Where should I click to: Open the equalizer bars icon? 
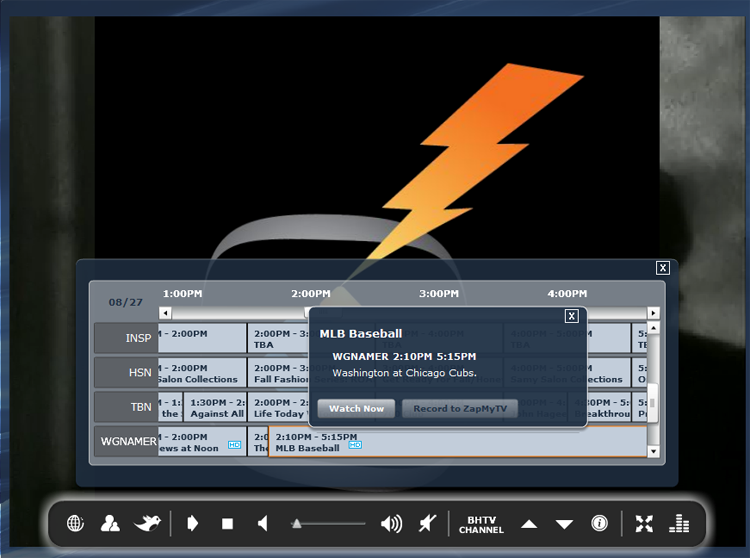tap(679, 524)
